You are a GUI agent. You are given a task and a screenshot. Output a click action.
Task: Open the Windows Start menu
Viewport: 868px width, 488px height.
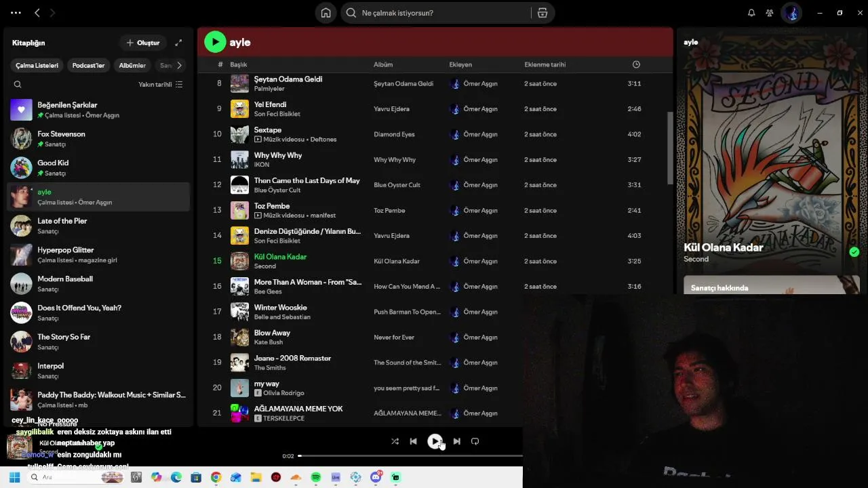pyautogui.click(x=14, y=477)
